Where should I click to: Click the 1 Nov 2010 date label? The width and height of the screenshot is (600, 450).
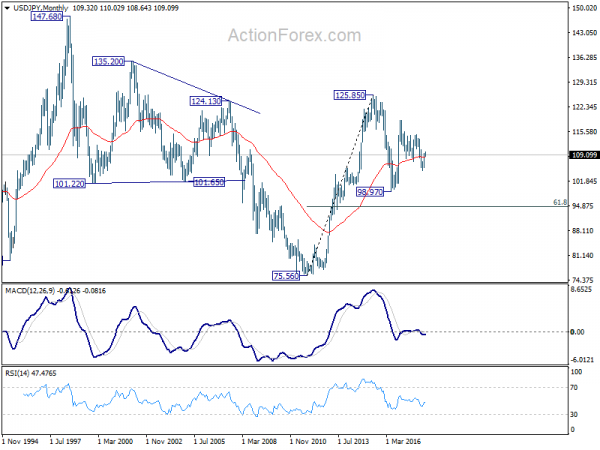click(308, 441)
